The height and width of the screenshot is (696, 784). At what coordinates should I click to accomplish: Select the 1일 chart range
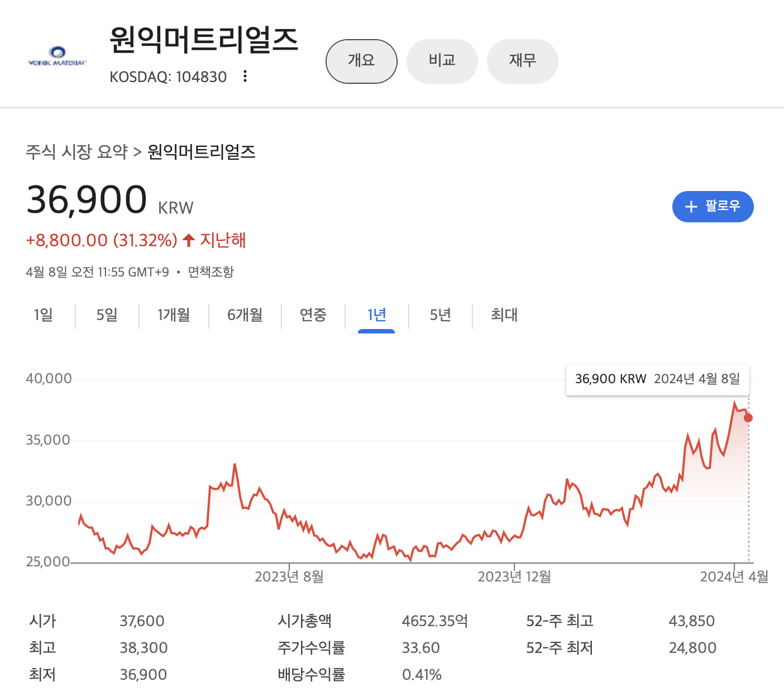click(x=43, y=315)
